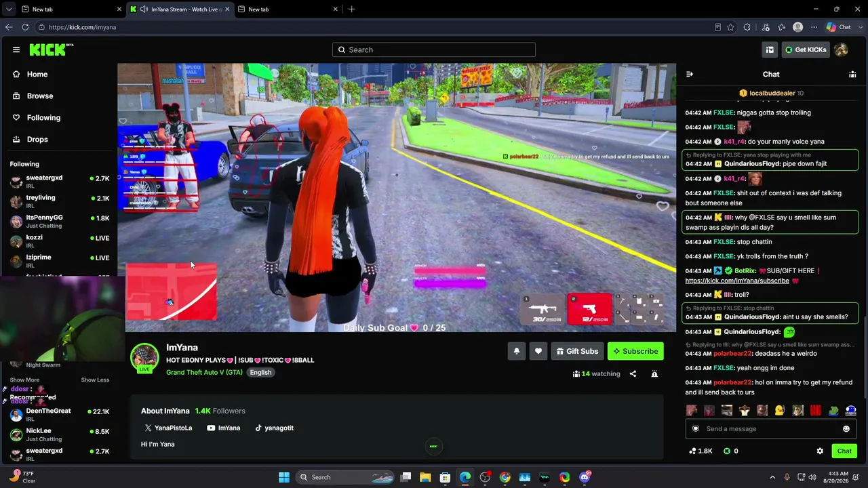Image resolution: width=868 pixels, height=488 pixels.
Task: Open the yanagotit TikTok link
Action: (x=274, y=428)
